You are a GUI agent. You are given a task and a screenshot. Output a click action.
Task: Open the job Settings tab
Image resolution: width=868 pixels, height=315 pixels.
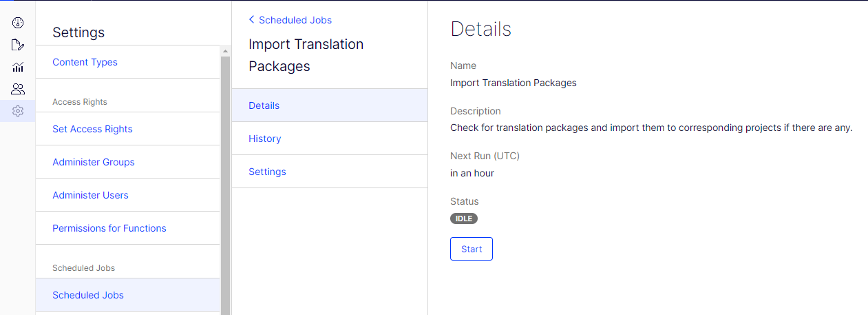point(267,172)
